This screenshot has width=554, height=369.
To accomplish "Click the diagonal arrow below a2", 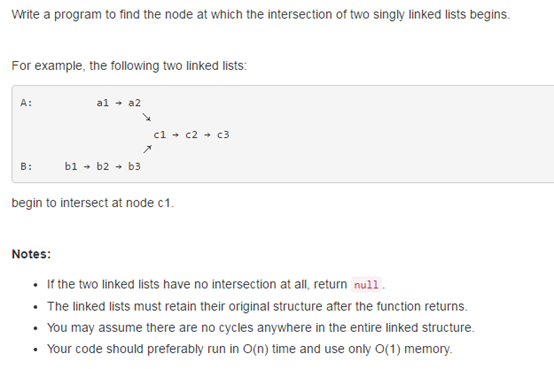I will (147, 117).
